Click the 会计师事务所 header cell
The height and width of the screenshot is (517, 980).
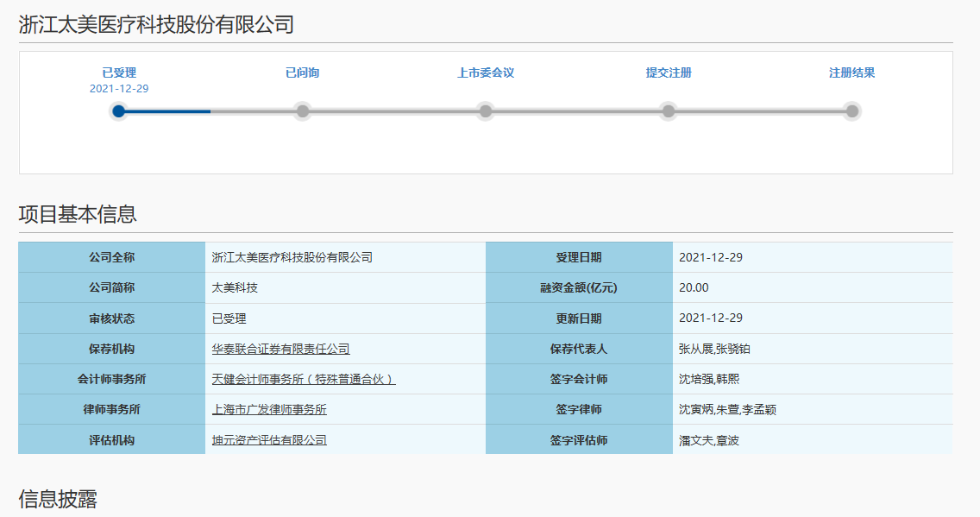[x=112, y=379]
